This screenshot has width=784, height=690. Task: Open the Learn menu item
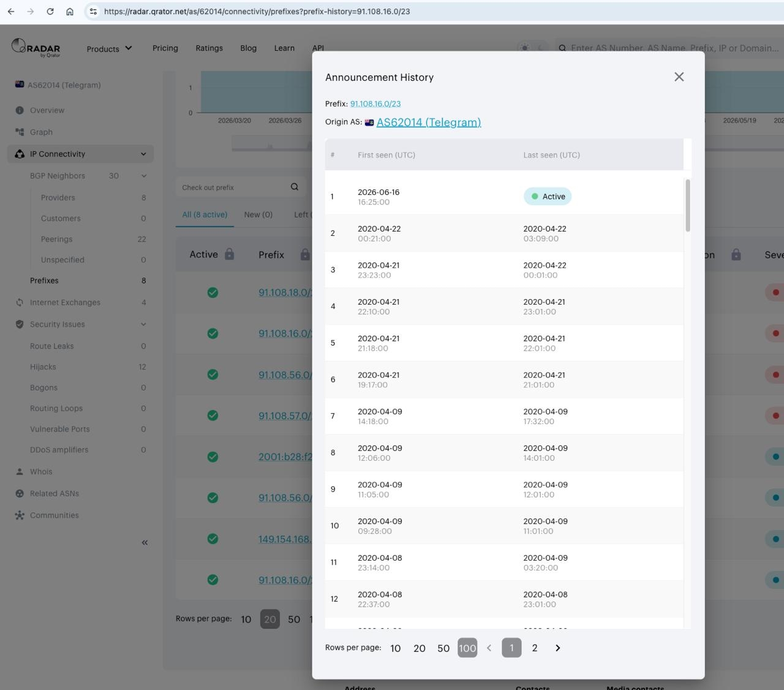point(284,48)
